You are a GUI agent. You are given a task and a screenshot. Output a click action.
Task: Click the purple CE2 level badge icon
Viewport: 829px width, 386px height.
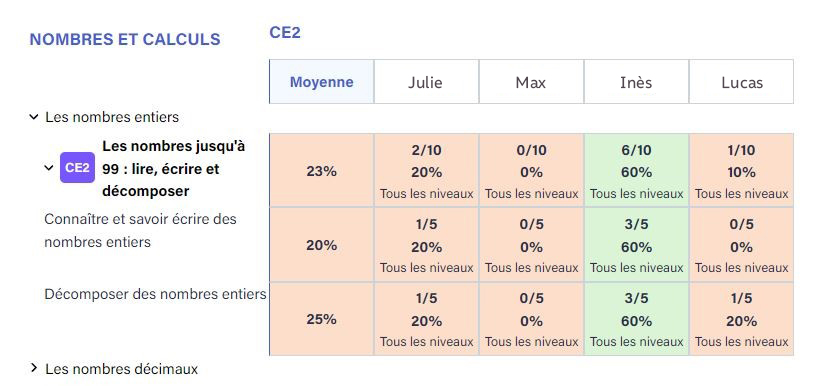[77, 168]
